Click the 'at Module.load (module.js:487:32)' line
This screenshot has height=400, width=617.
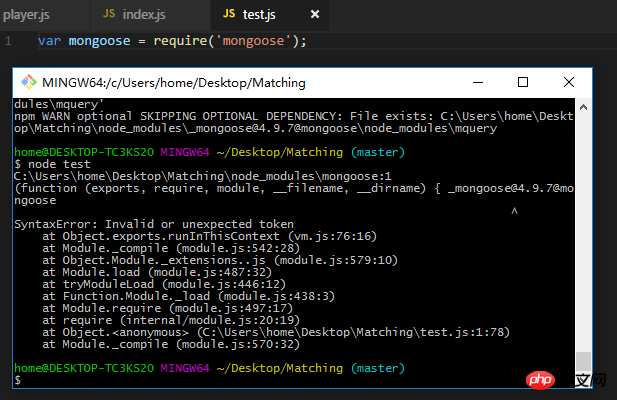pyautogui.click(x=157, y=272)
